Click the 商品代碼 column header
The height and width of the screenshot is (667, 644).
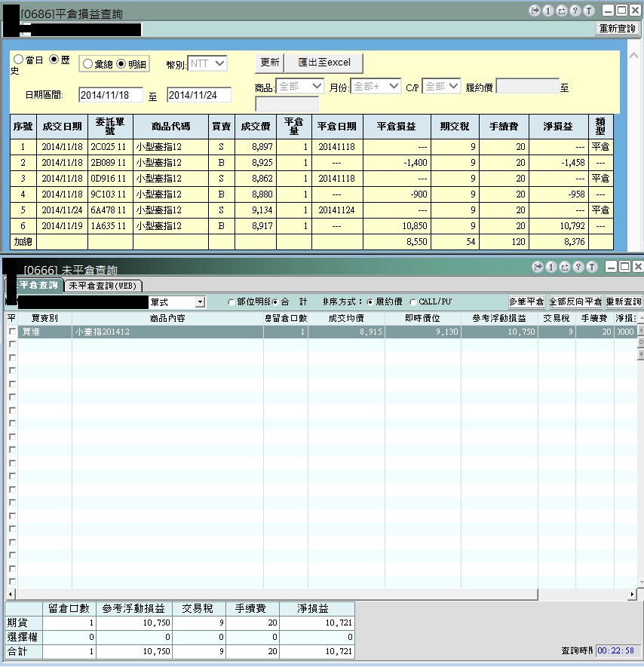tap(170, 127)
